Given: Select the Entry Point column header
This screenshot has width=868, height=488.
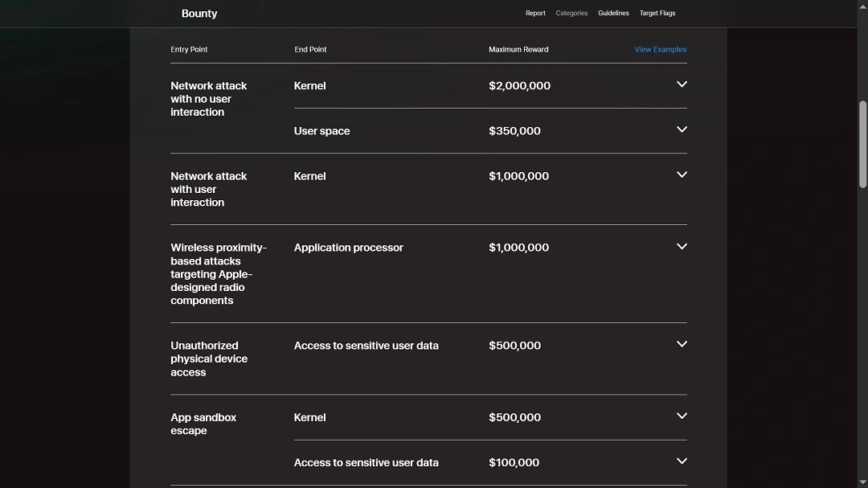Looking at the screenshot, I should pos(189,49).
